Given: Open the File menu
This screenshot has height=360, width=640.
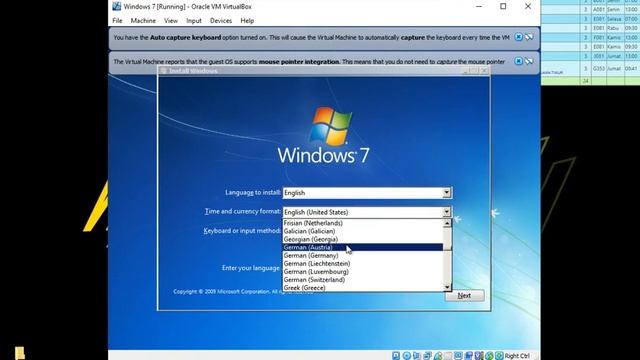Looking at the screenshot, I should pyautogui.click(x=117, y=20).
